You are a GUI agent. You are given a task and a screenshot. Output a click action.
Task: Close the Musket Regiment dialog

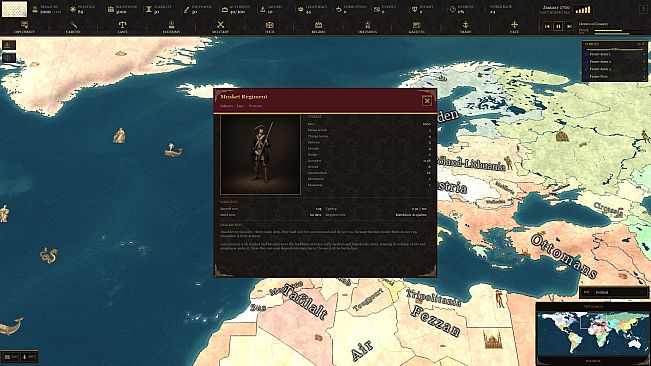click(x=426, y=100)
